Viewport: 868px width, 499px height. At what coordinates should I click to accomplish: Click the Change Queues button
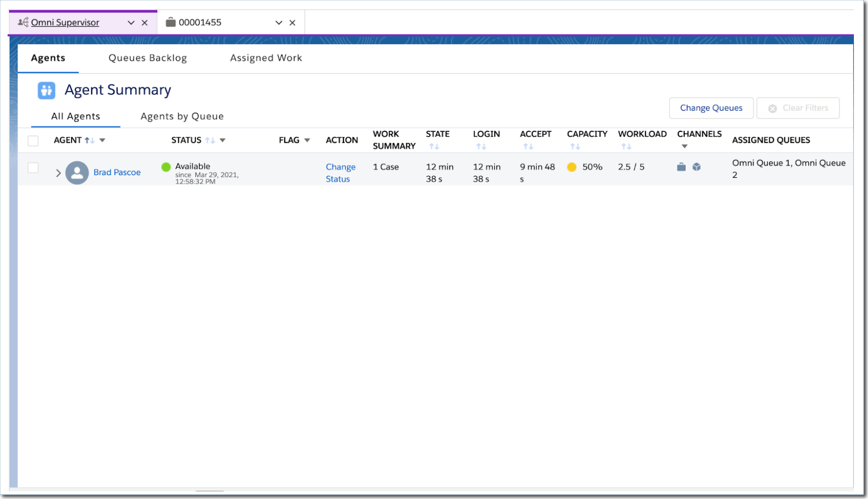point(711,108)
